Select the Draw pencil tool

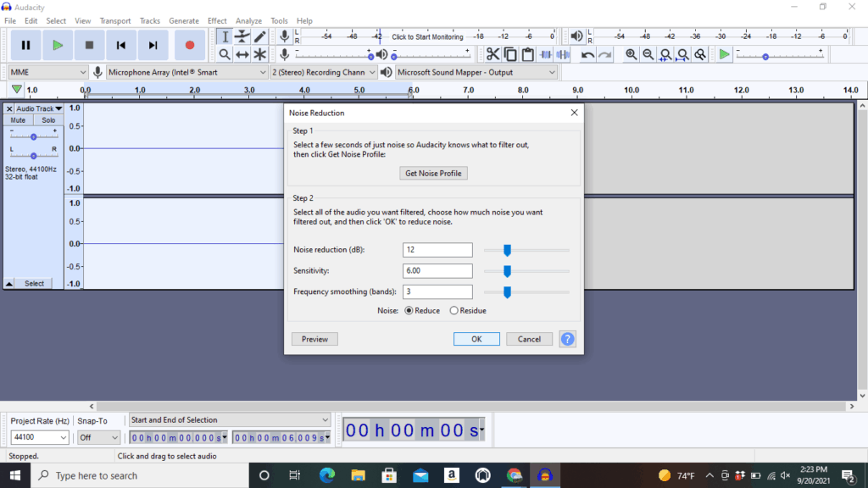pos(260,36)
